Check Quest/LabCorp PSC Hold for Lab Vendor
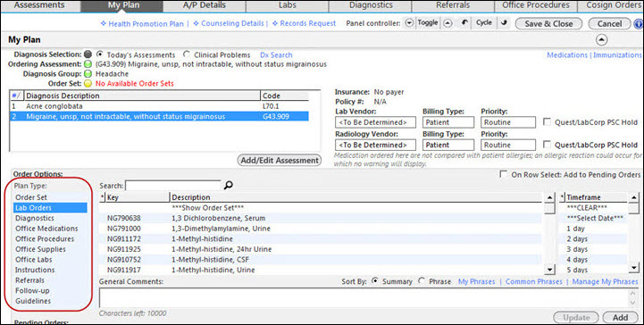The width and height of the screenshot is (644, 325). [547, 121]
